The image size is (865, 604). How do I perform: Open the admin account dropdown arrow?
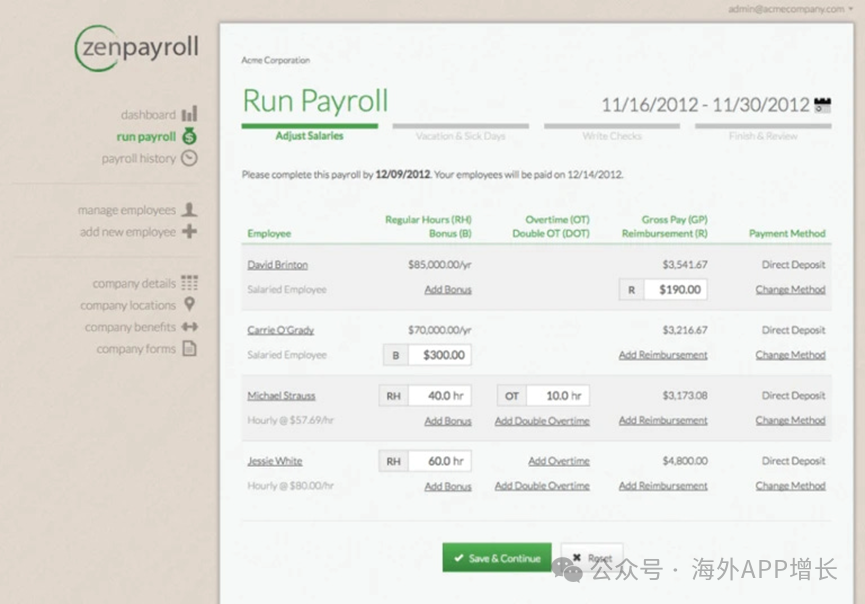(851, 9)
